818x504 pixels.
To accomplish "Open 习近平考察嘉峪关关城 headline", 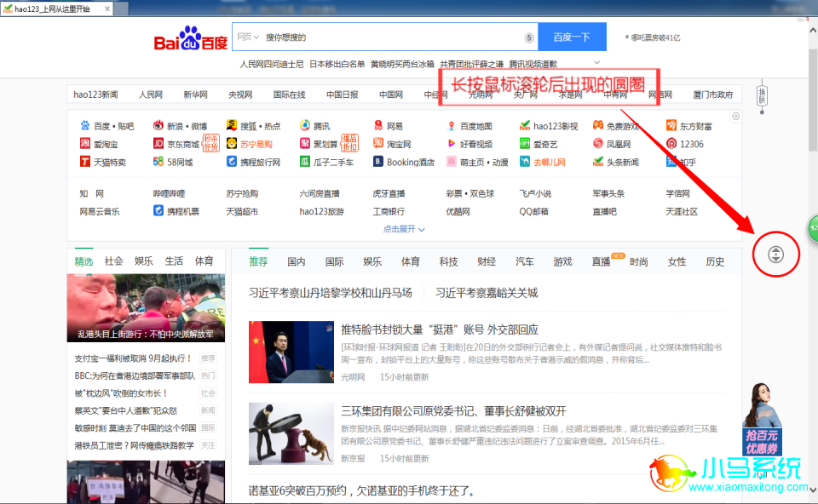I will pos(487,293).
